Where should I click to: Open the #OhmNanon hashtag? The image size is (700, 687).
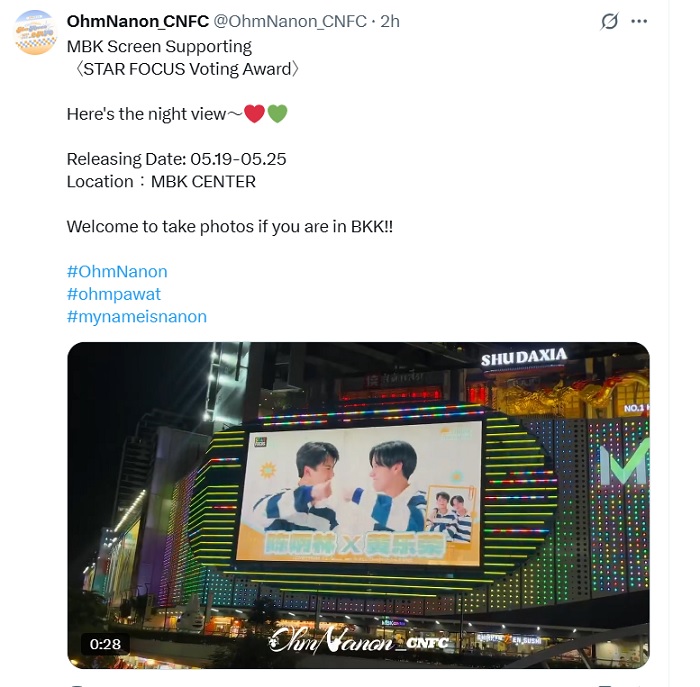click(x=117, y=271)
